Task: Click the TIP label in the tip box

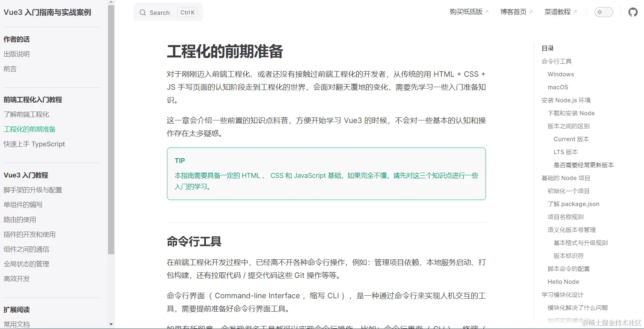Action: (x=180, y=161)
